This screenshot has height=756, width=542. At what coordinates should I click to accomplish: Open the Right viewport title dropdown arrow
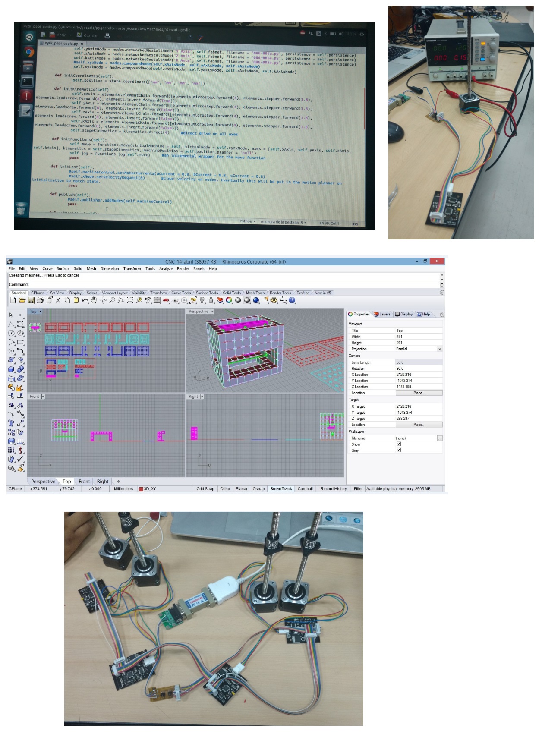tap(202, 397)
